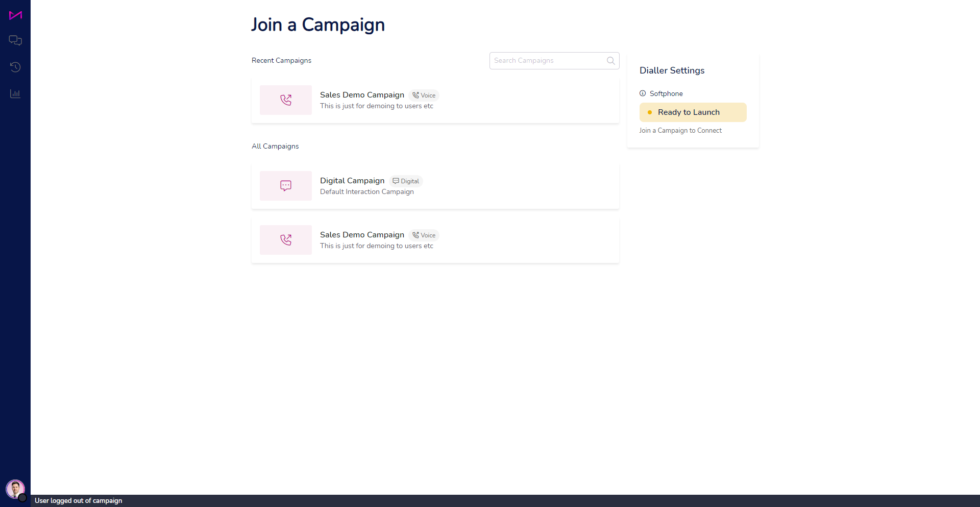Open the conversations chat icon in the sidebar
980x507 pixels.
[15, 40]
